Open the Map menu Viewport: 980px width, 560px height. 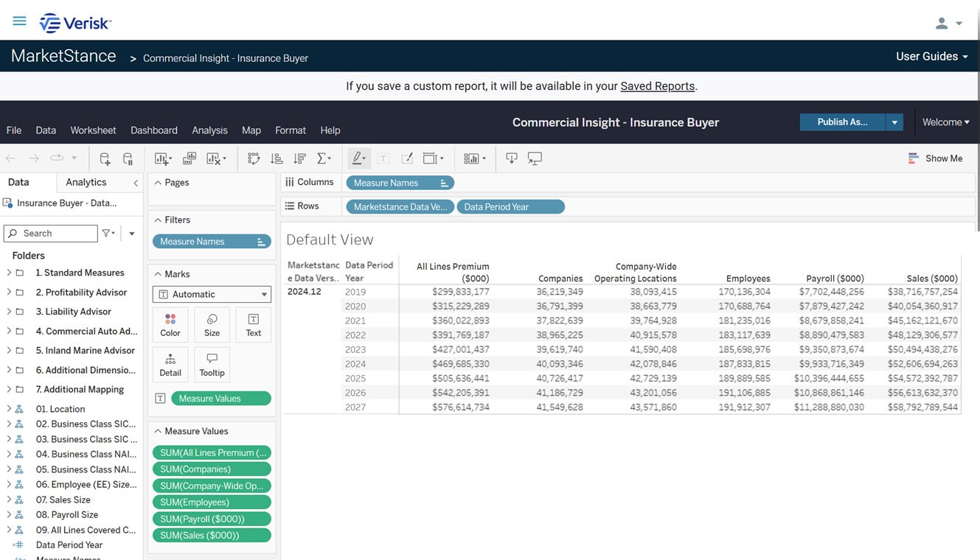click(x=251, y=130)
